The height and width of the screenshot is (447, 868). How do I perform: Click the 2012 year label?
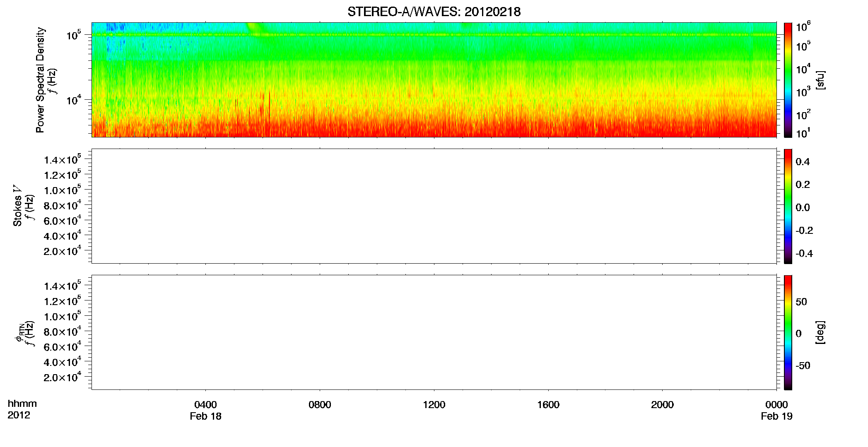(x=19, y=415)
